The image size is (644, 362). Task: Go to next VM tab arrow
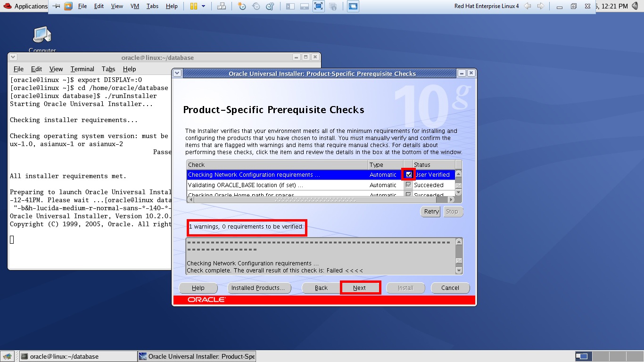click(x=541, y=6)
